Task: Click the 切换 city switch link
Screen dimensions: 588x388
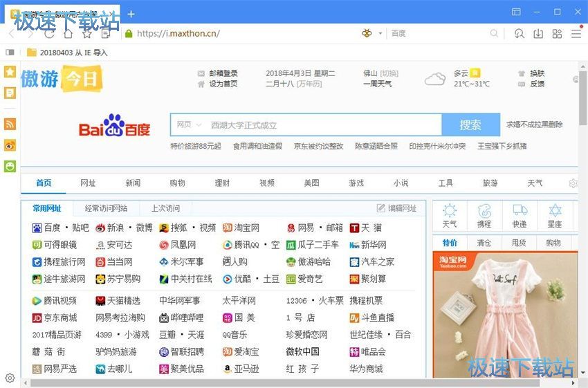Action: [389, 73]
